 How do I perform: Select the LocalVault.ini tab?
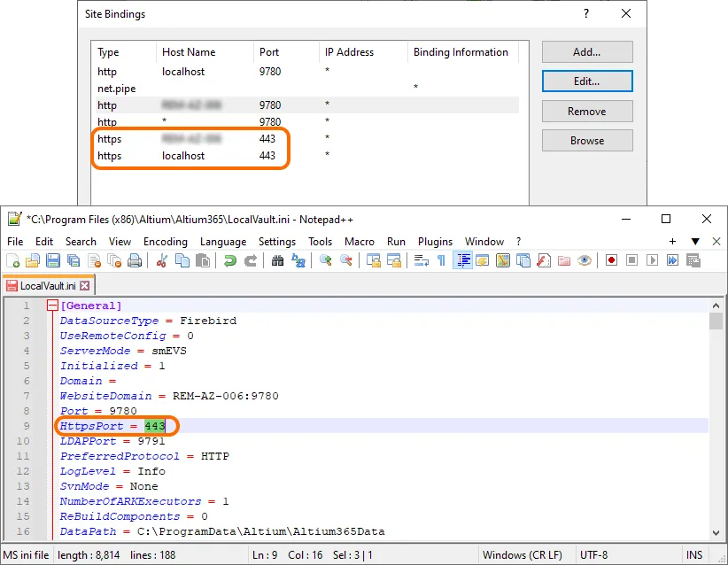point(47,286)
